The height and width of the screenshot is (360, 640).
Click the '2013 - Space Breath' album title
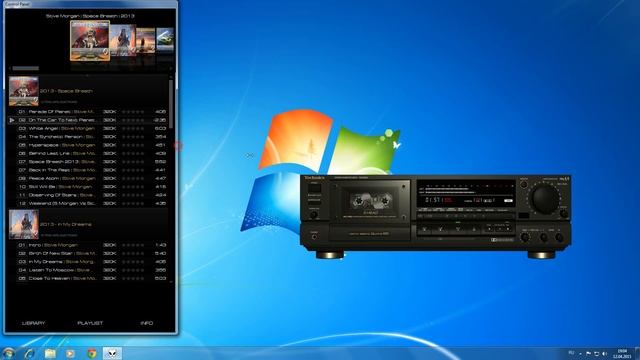pyautogui.click(x=66, y=91)
